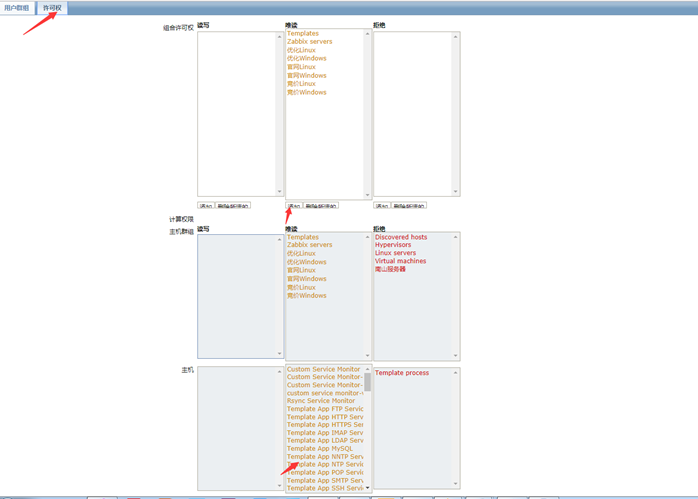Choose Template App MySQL in the host list
This screenshot has width=698, height=499.
320,449
